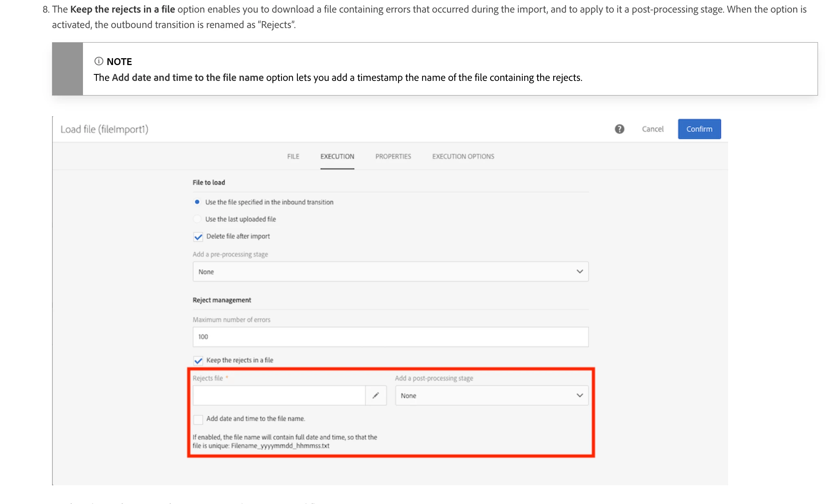Select the EXECUTION tab
Image resolution: width=833 pixels, height=504 pixels.
point(337,156)
